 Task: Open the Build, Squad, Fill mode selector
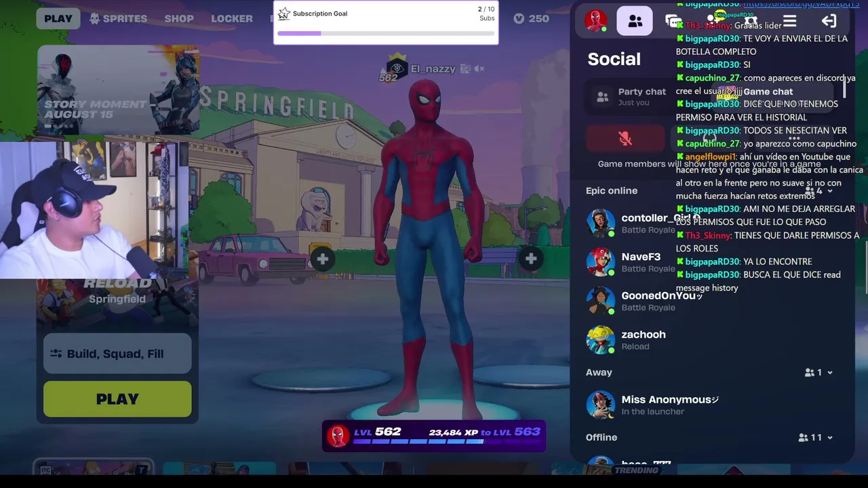(x=117, y=353)
